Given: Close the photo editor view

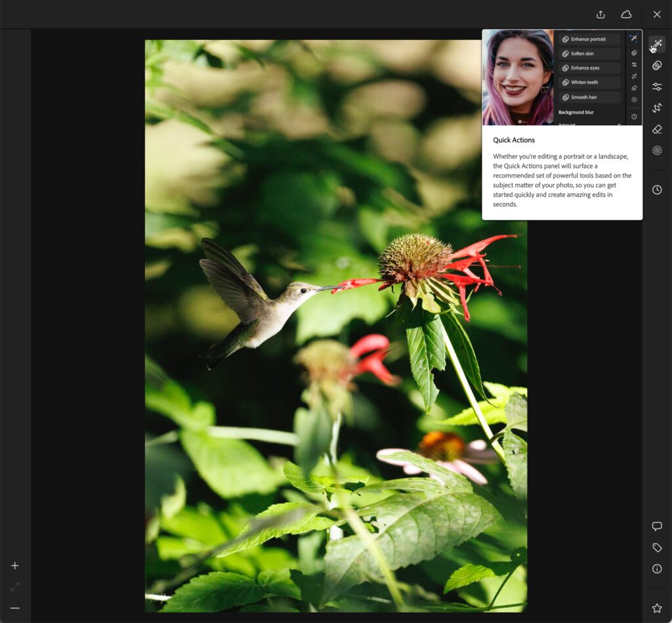Looking at the screenshot, I should [x=657, y=14].
